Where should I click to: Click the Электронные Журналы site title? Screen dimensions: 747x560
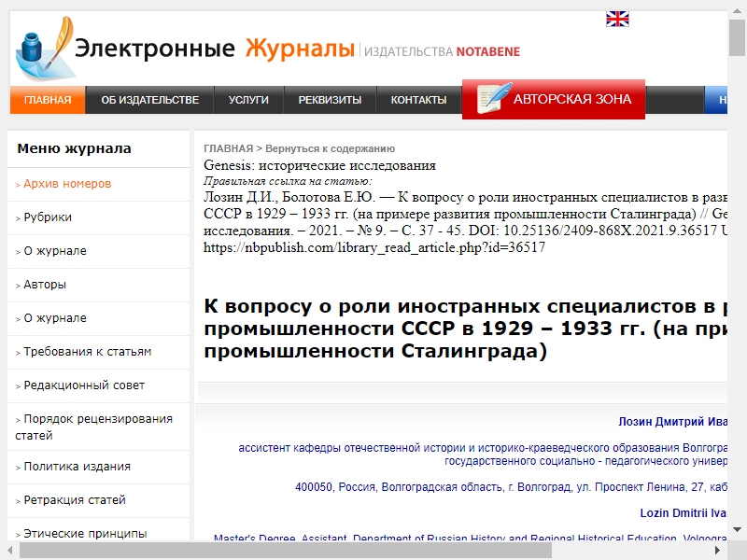coord(215,49)
